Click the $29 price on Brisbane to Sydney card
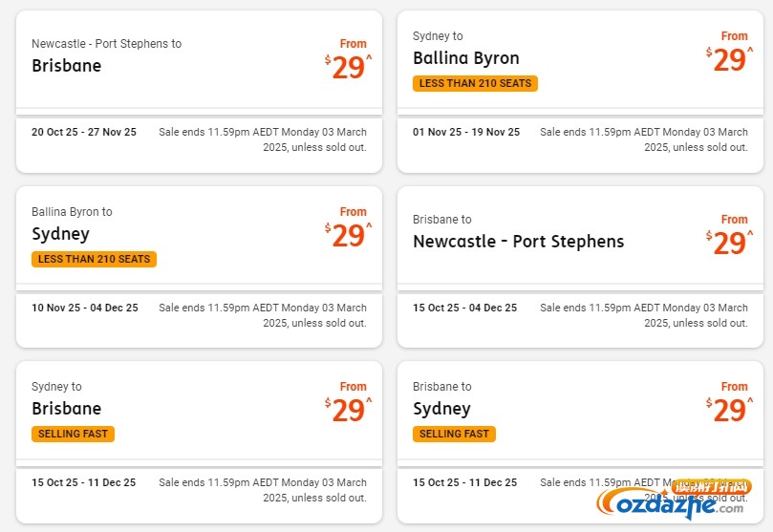Image resolution: width=773 pixels, height=532 pixels. pos(730,410)
